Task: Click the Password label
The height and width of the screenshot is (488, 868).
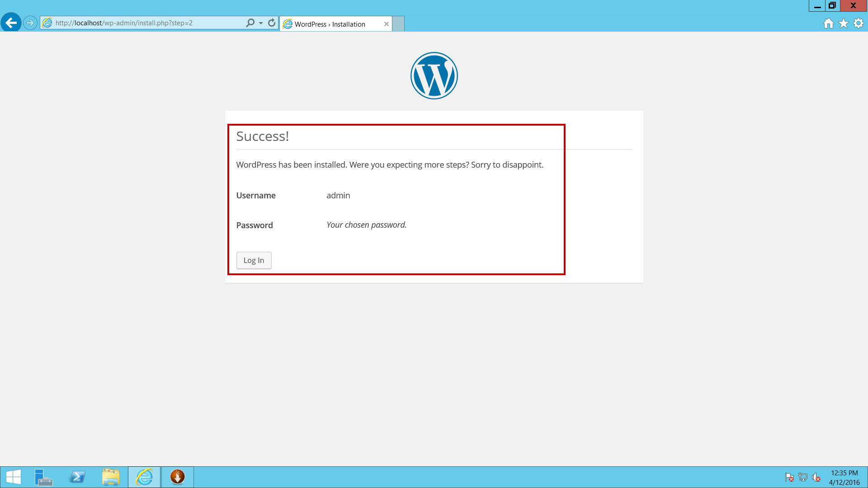Action: [255, 225]
